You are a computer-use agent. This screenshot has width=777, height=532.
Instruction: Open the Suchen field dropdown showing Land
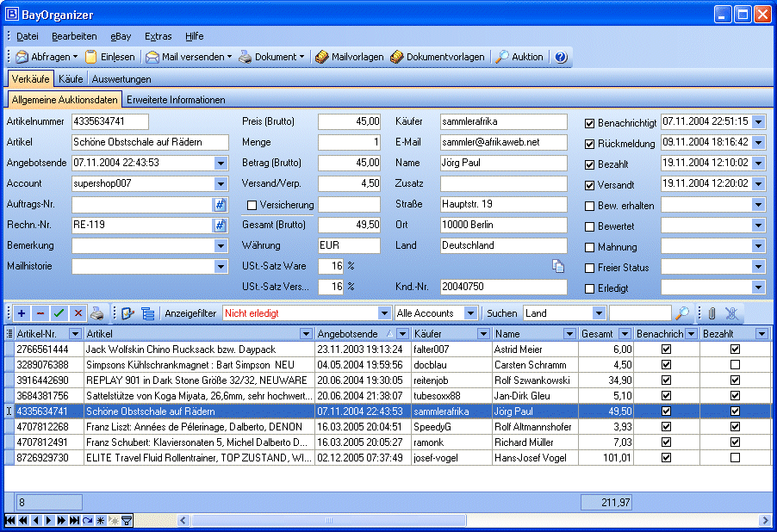(599, 313)
